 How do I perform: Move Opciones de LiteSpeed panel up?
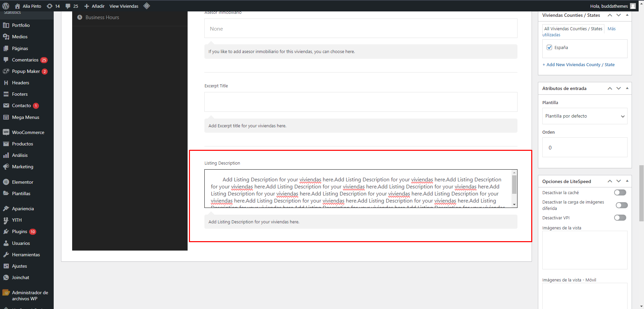(610, 181)
